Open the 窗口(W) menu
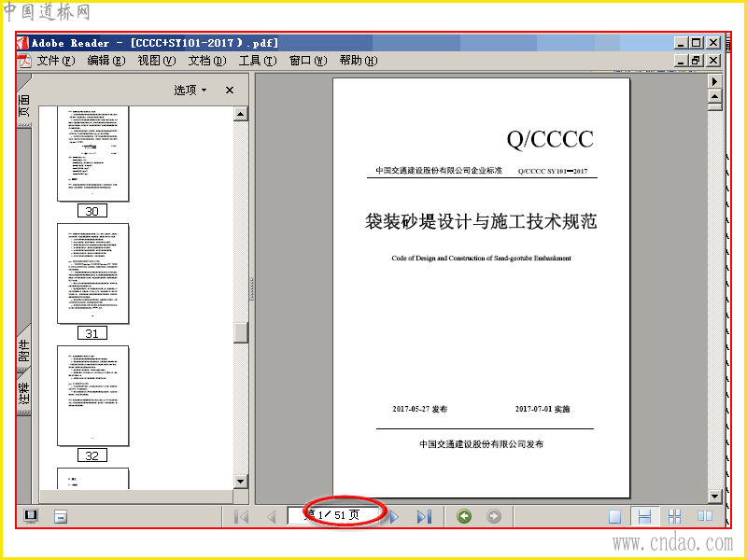 308,61
